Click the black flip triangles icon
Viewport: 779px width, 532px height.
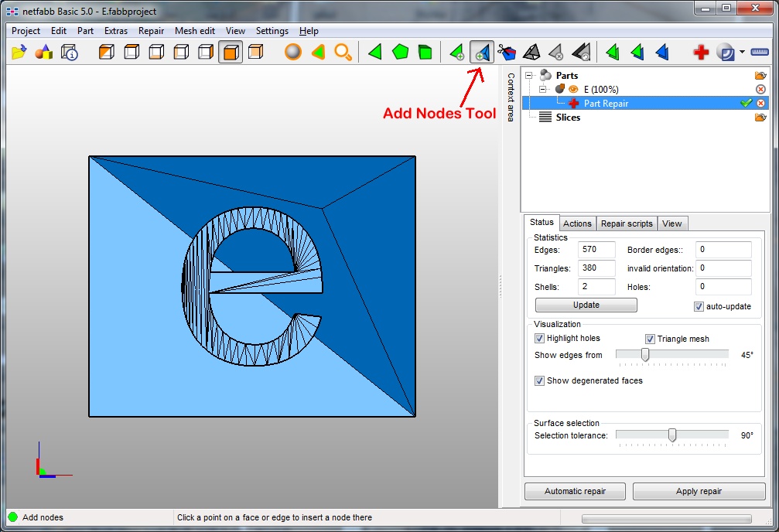point(581,52)
